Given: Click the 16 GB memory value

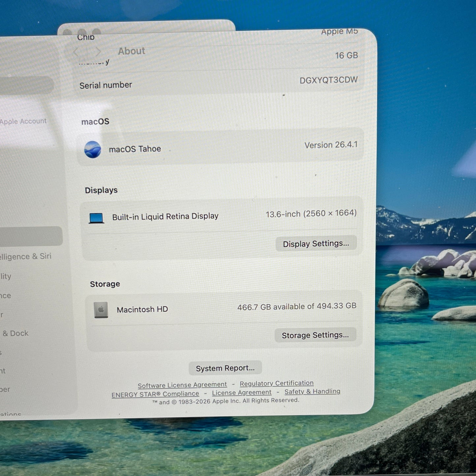Looking at the screenshot, I should click(x=347, y=55).
